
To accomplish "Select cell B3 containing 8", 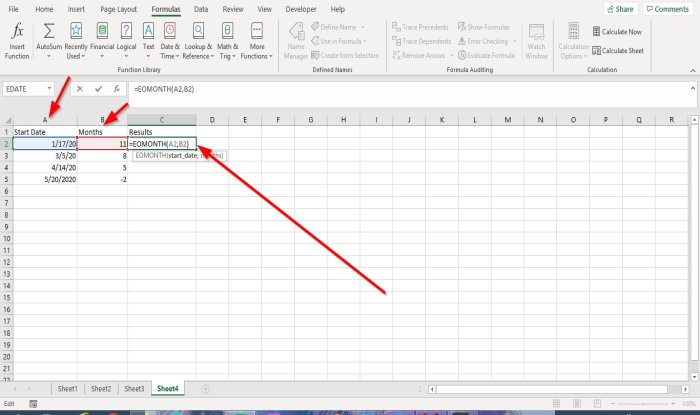I will (102, 156).
